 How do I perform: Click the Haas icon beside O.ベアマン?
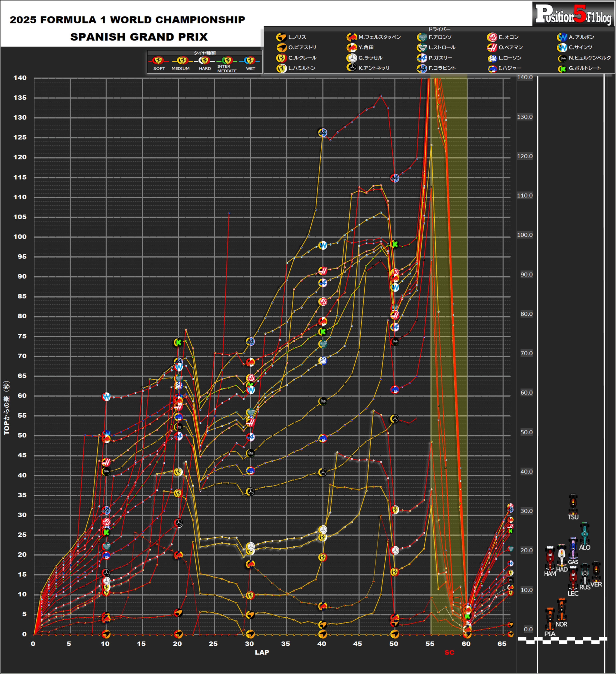pos(492,47)
